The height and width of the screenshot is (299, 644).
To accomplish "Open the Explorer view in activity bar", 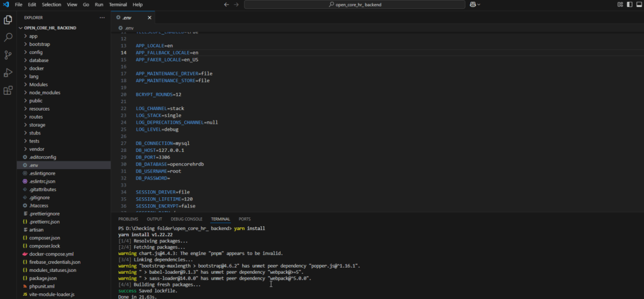I will point(8,19).
